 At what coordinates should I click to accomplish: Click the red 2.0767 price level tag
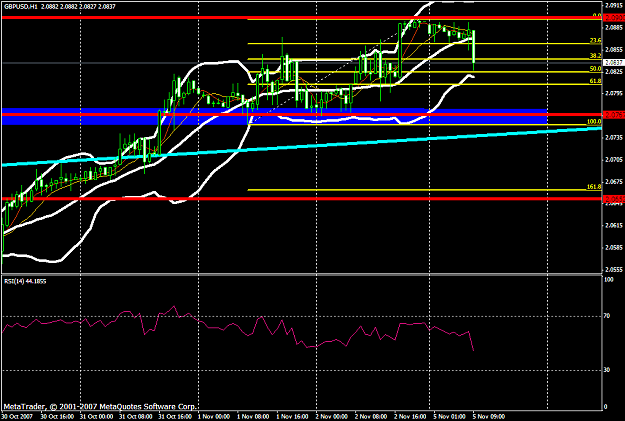coord(614,115)
